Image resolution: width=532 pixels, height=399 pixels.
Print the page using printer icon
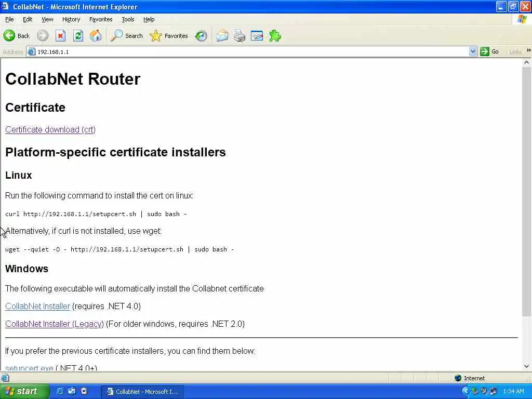tap(240, 36)
